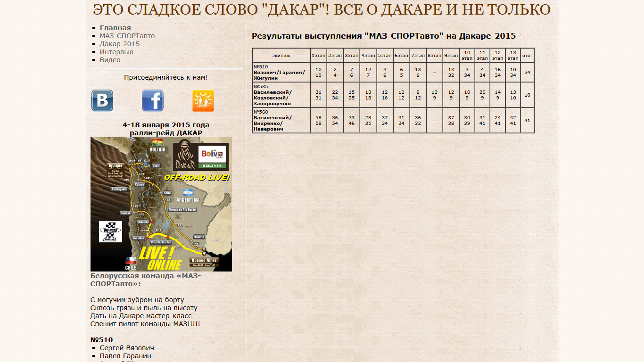Click the Присоединяйтесь к нам! text
644x362 pixels.
166,77
